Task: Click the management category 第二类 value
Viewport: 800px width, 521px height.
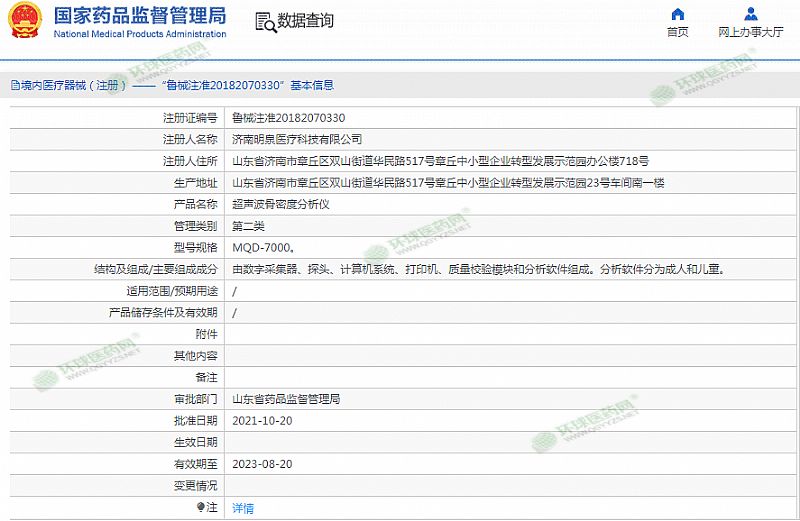Action: [248, 226]
